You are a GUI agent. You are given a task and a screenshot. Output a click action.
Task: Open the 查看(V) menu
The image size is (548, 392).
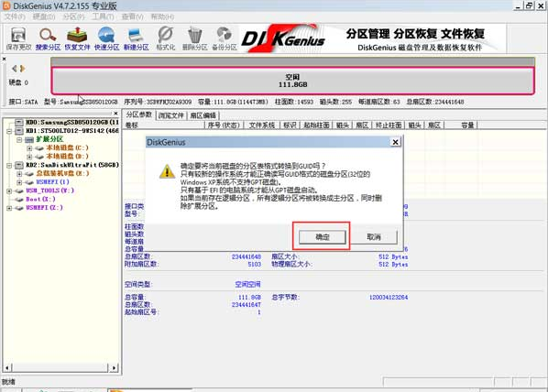pyautogui.click(x=132, y=16)
